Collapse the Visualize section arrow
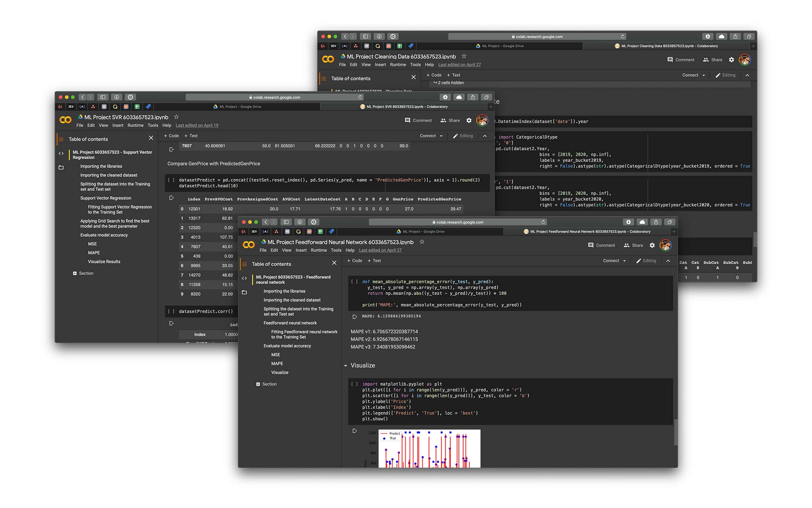The image size is (812, 508). tap(345, 365)
